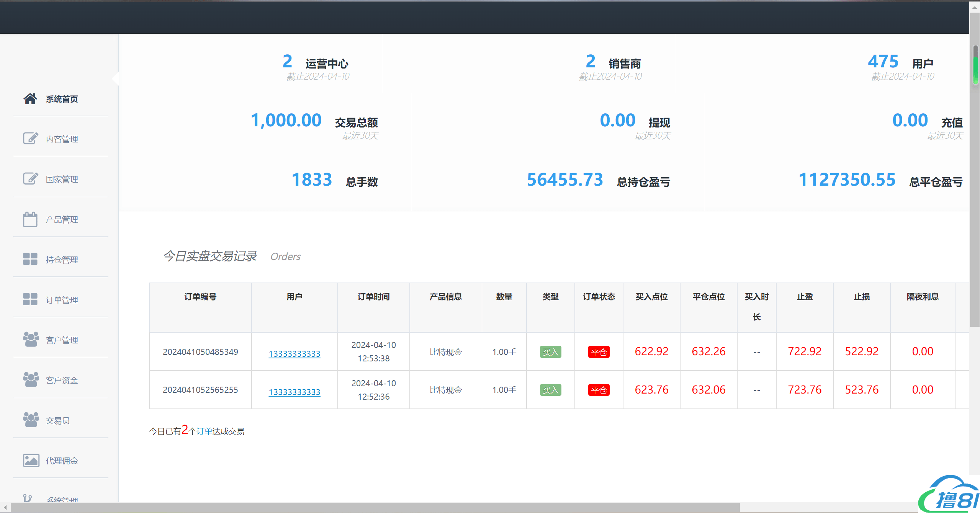Screen dimensions: 980x513
Task: Click the calendar icon for 产品管理
Action: 30,219
